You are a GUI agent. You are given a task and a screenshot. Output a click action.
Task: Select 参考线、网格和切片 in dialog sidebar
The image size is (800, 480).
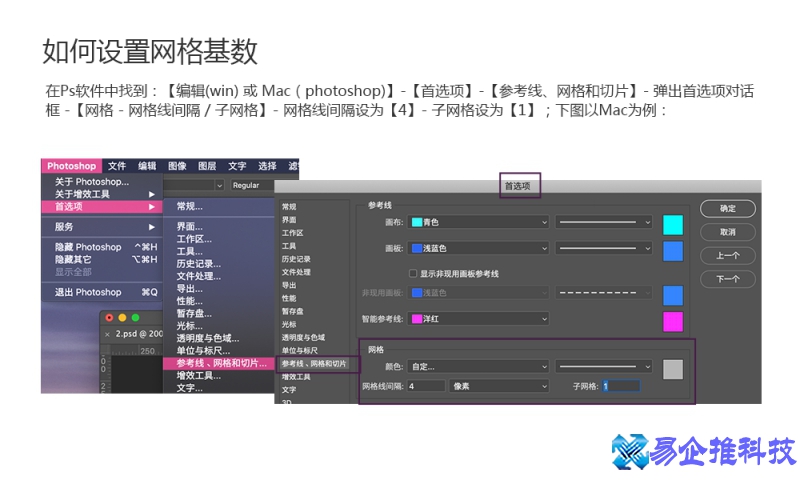coord(314,364)
